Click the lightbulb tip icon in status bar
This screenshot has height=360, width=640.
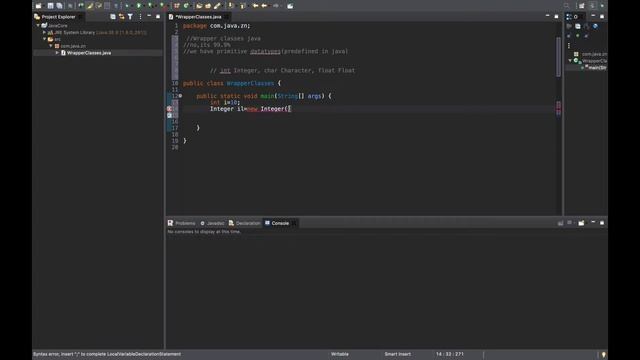[604, 354]
